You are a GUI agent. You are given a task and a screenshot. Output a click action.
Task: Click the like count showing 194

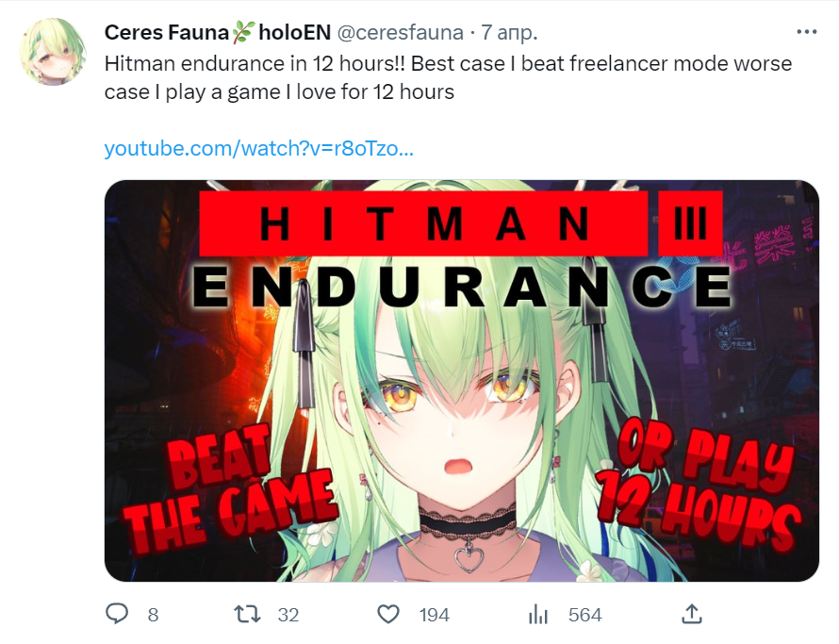(434, 615)
